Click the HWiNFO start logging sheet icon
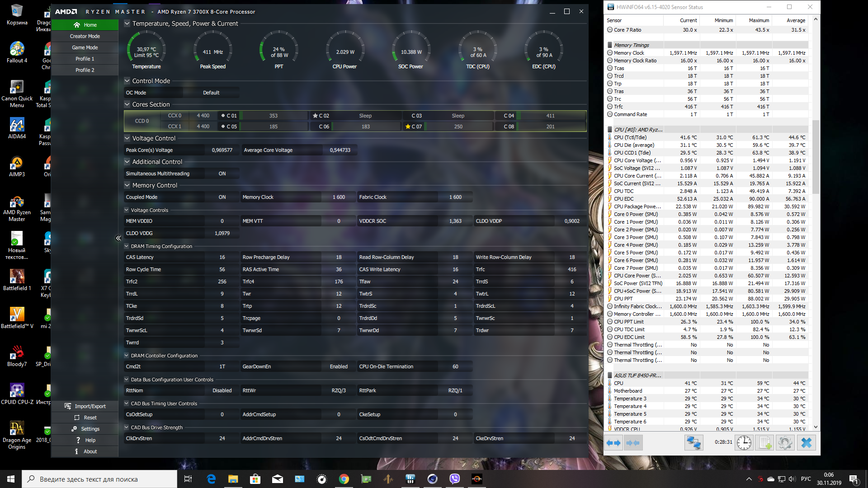The image size is (868, 488). coord(764,443)
